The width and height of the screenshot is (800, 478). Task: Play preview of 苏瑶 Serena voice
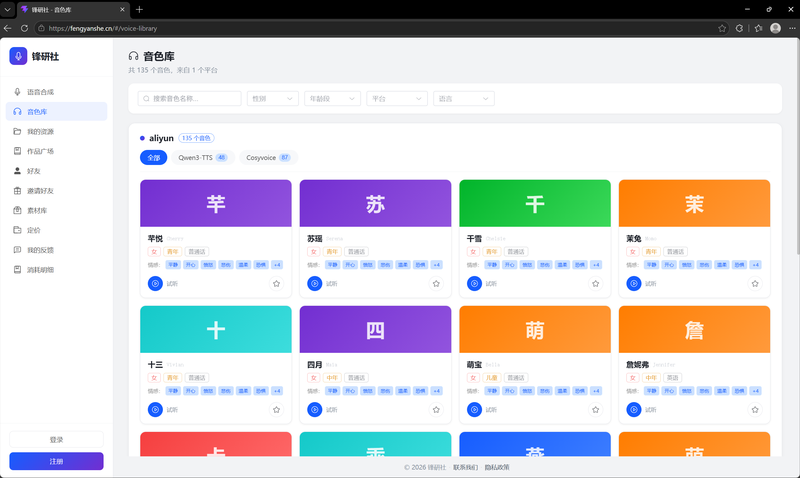(x=315, y=283)
